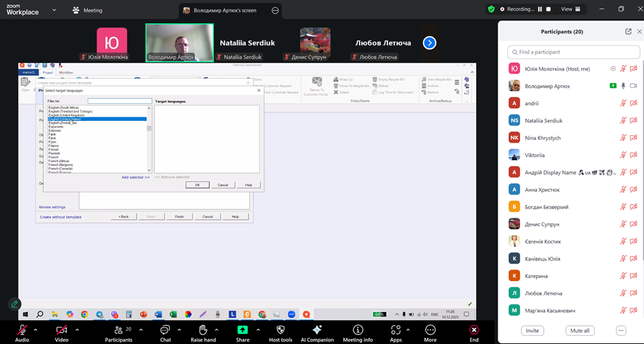Expand audio options arrow beside Audio
Screen dimensions: 644x344
[x=35, y=330]
